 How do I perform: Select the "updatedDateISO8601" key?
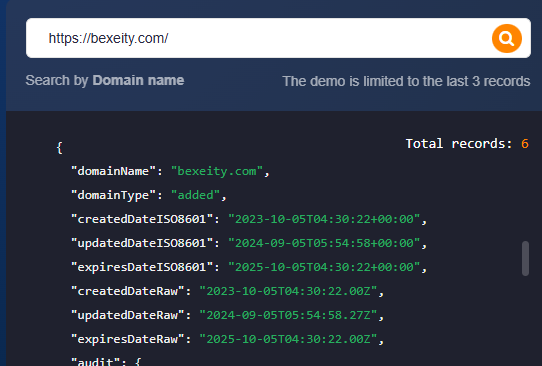point(141,243)
